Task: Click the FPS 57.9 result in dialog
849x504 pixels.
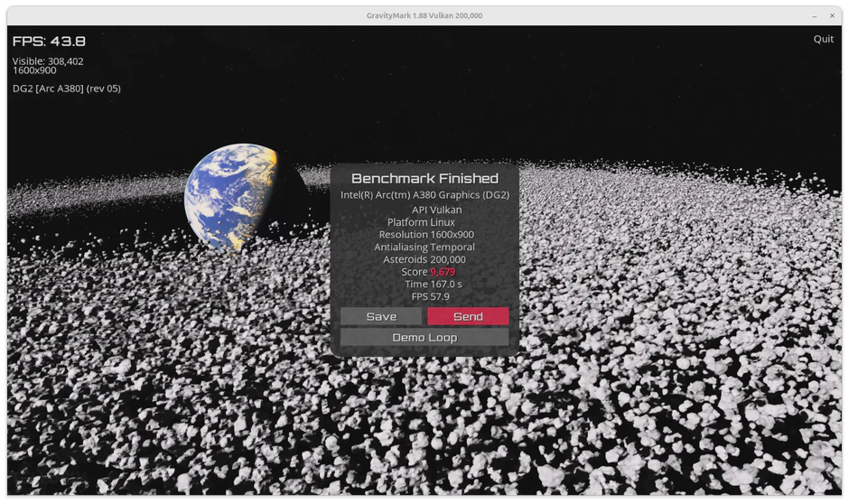Action: 430,296
